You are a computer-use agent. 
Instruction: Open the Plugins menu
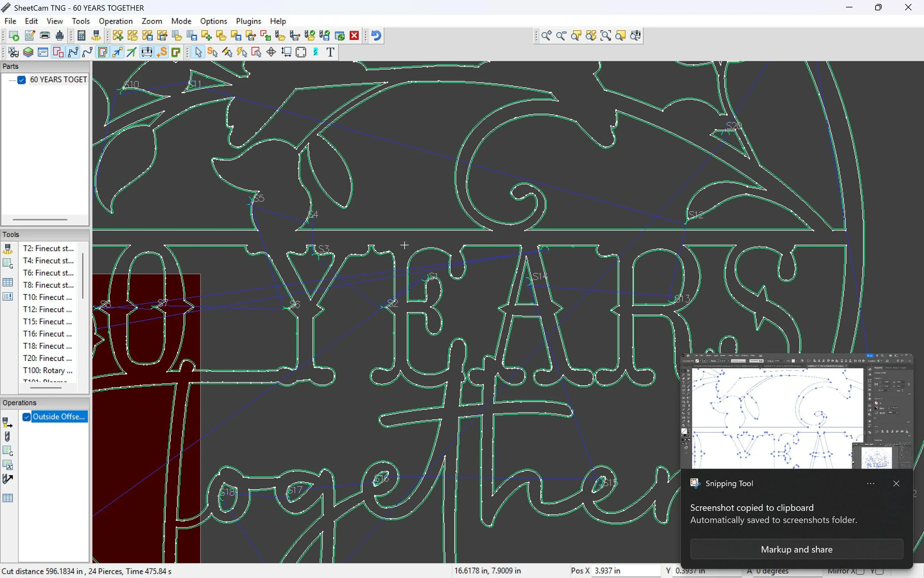point(248,21)
